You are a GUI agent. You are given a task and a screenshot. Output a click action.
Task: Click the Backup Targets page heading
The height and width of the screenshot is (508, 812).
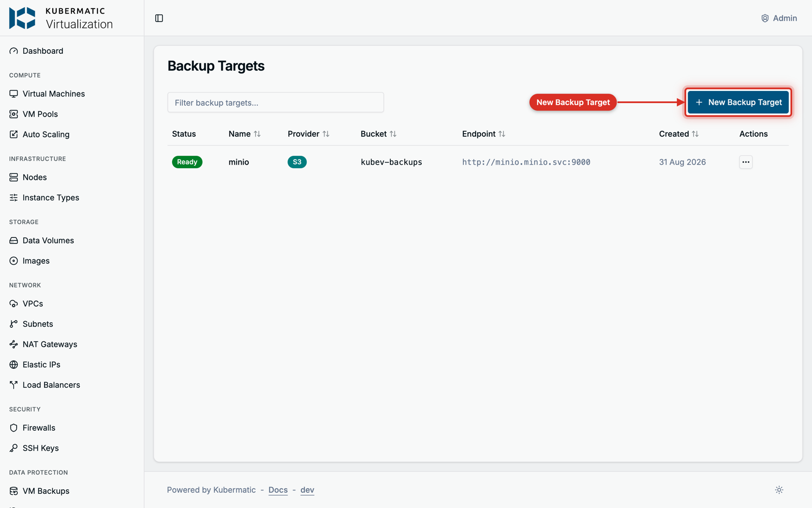216,66
